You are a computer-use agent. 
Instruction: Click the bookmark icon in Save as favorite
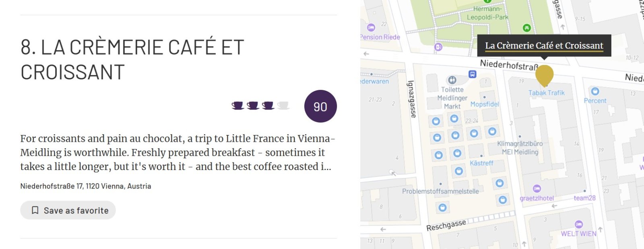35,210
